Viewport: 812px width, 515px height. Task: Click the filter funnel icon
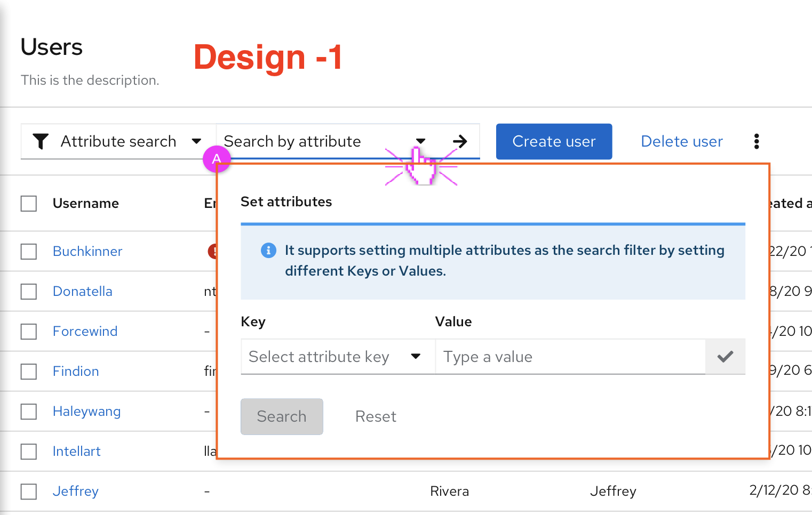point(41,141)
